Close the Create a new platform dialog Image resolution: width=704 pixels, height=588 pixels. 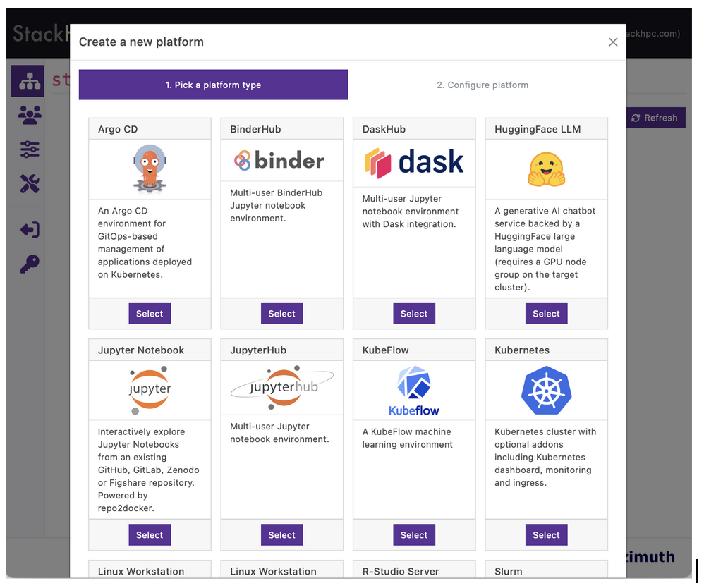(x=612, y=42)
